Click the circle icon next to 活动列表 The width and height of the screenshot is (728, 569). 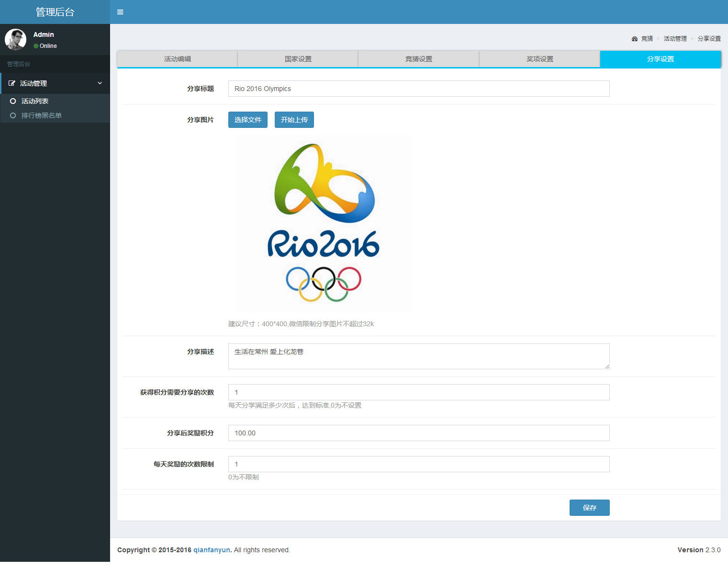click(x=13, y=101)
